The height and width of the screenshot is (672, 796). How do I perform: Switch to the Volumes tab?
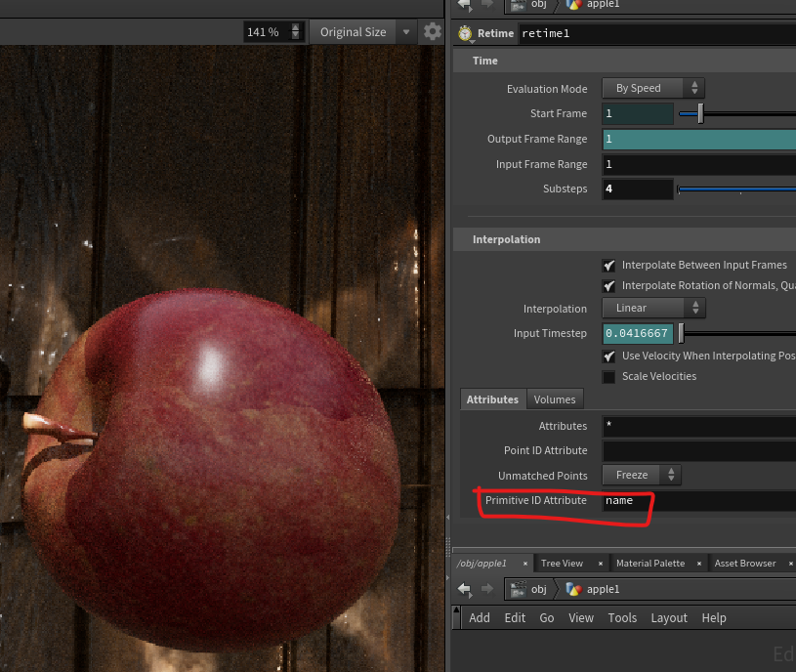coord(555,399)
